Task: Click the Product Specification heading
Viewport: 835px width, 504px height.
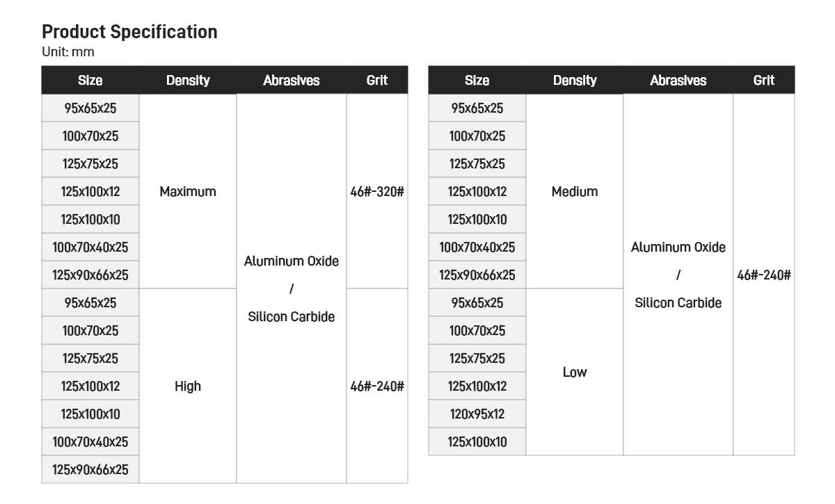Action: (129, 32)
